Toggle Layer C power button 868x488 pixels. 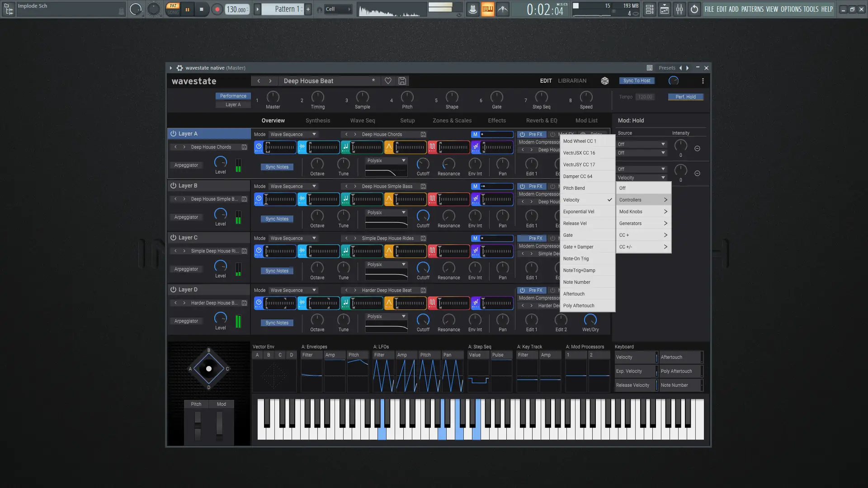click(x=173, y=238)
